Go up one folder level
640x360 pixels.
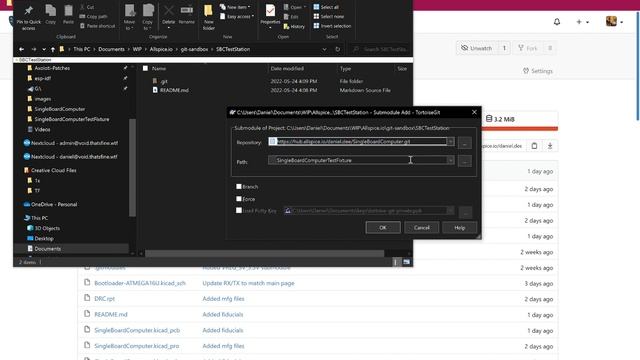coord(53,49)
